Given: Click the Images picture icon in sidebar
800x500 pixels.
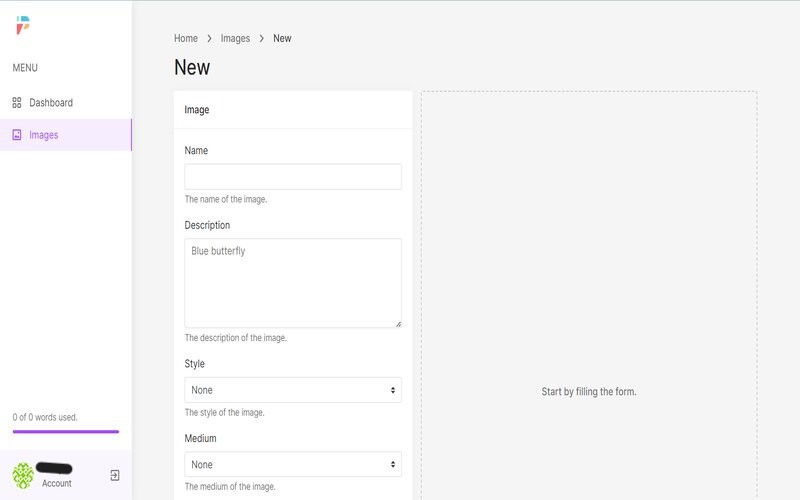Looking at the screenshot, I should (x=17, y=135).
